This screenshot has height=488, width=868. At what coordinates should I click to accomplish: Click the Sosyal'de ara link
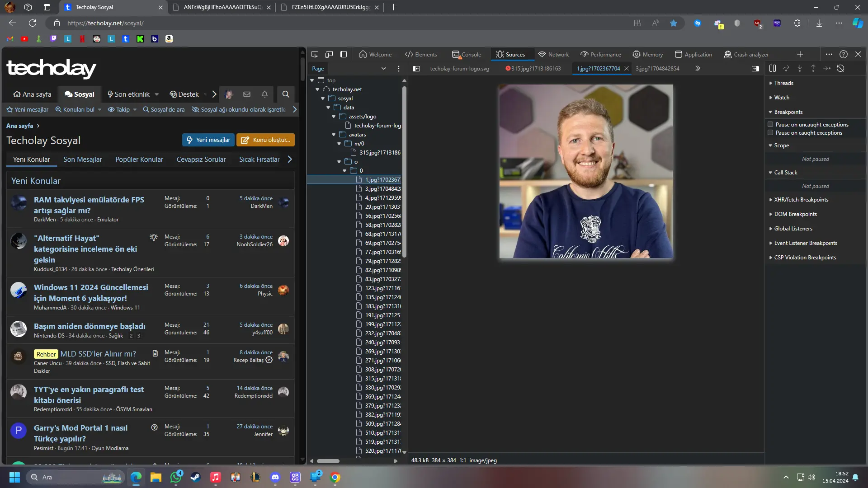[164, 109]
